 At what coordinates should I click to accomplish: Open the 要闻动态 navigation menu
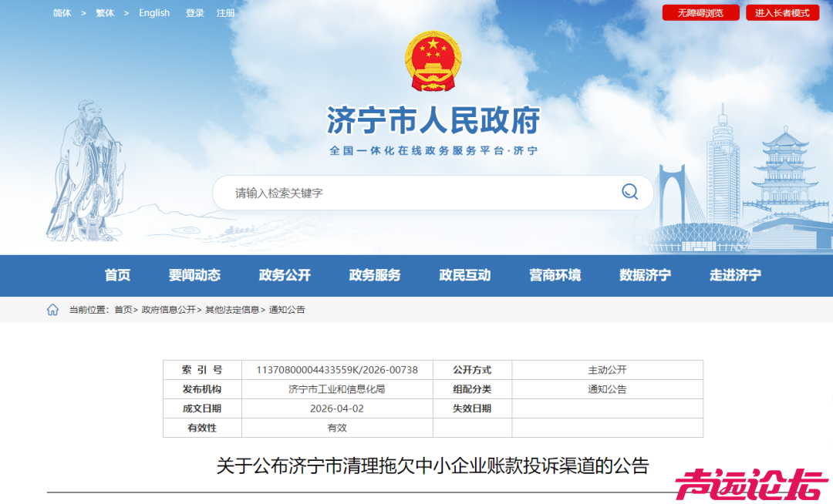tap(194, 275)
